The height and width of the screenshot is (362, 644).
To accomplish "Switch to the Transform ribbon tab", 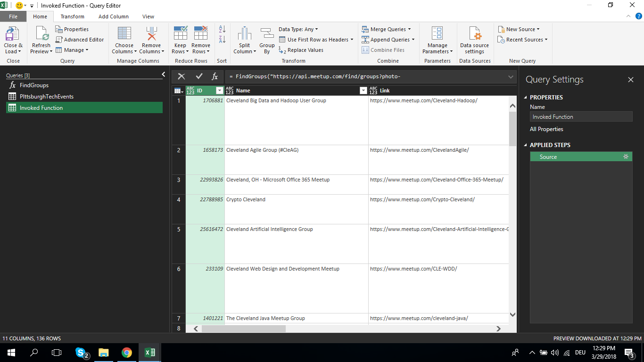I will (x=72, y=16).
